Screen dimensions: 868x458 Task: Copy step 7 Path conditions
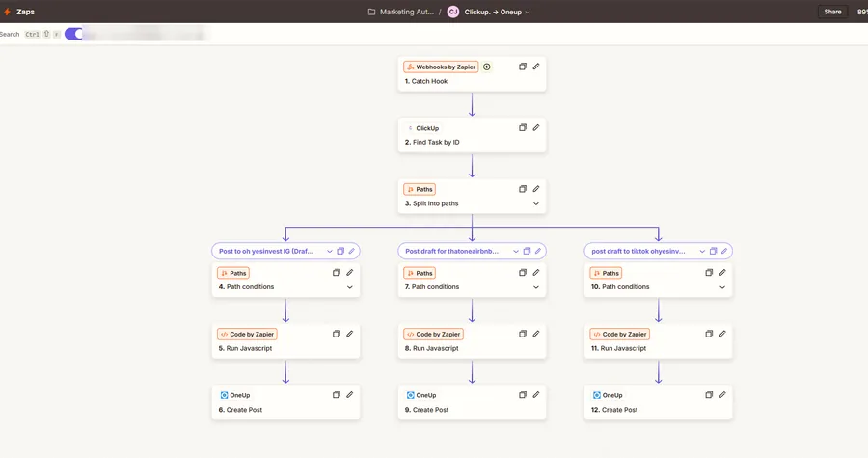pyautogui.click(x=523, y=273)
